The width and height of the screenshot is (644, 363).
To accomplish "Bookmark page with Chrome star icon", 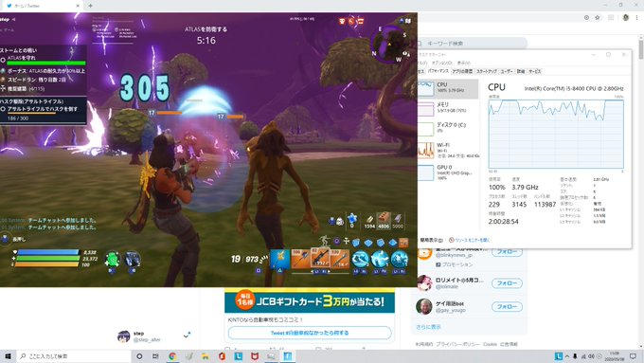I will coord(598,18).
